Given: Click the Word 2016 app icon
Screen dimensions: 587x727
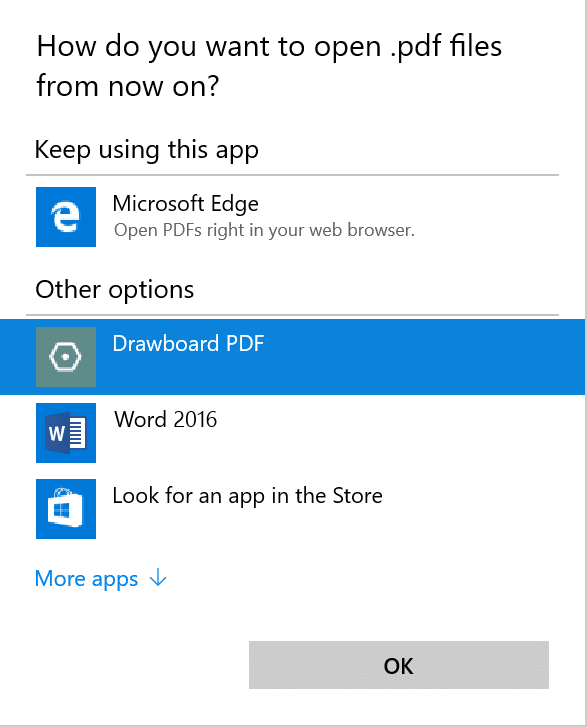Looking at the screenshot, I should tap(66, 433).
